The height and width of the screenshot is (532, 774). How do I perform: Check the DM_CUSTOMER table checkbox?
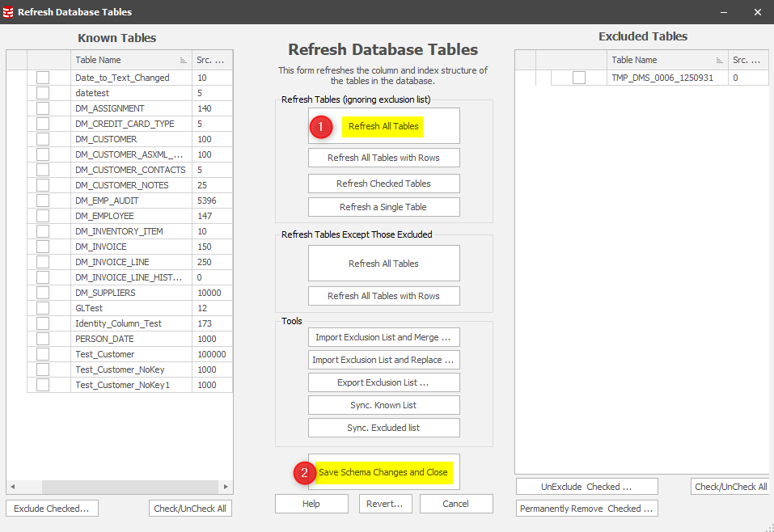tap(43, 139)
